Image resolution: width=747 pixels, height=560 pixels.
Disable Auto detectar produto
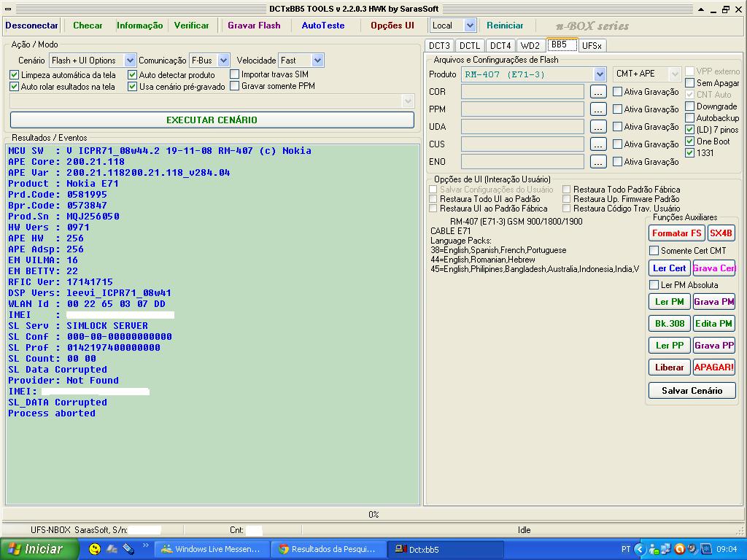click(133, 75)
